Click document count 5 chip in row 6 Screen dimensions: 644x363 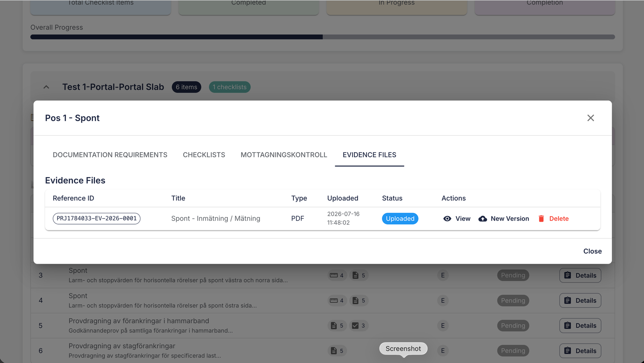337,351
